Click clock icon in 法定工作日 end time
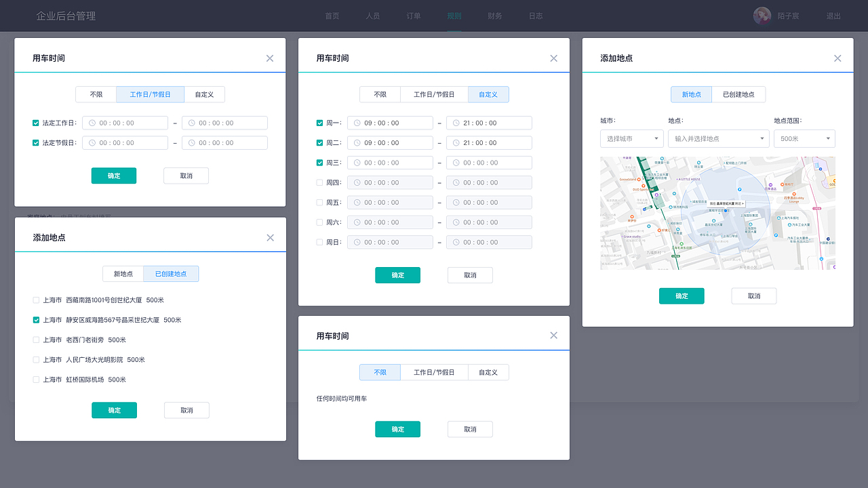Image resolution: width=868 pixels, height=488 pixels. click(x=192, y=123)
